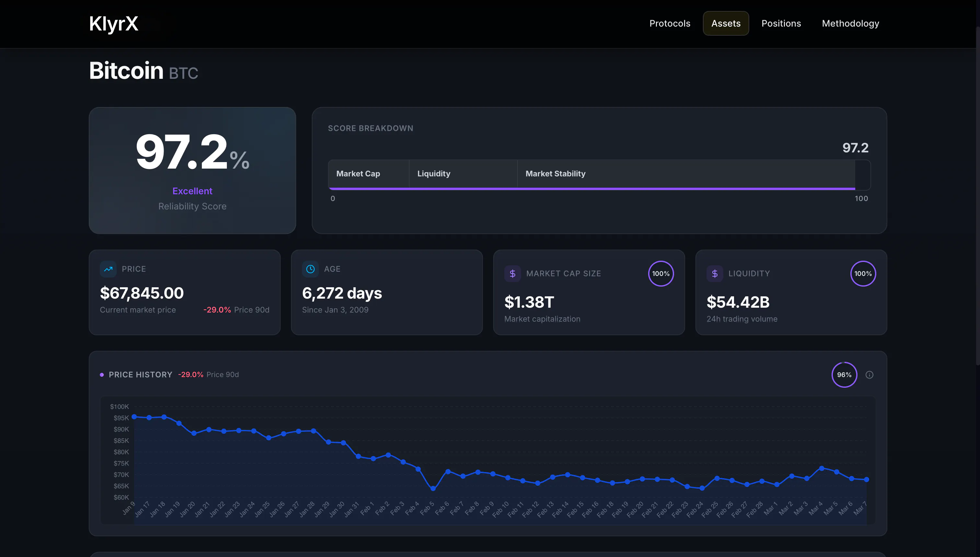Image resolution: width=980 pixels, height=557 pixels.
Task: Click the Market Cap Size dollar icon
Action: [512, 274]
